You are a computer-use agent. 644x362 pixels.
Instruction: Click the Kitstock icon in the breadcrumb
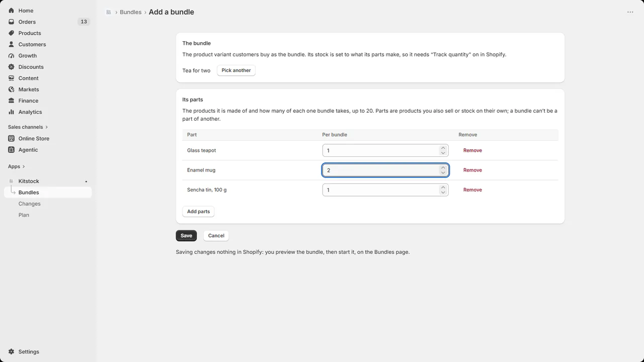point(109,12)
